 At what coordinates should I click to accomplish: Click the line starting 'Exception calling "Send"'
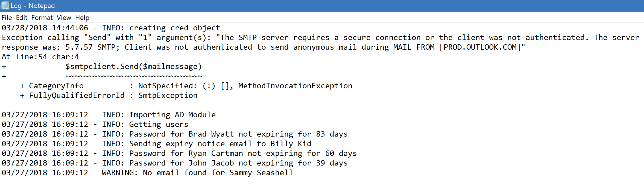pos(321,37)
